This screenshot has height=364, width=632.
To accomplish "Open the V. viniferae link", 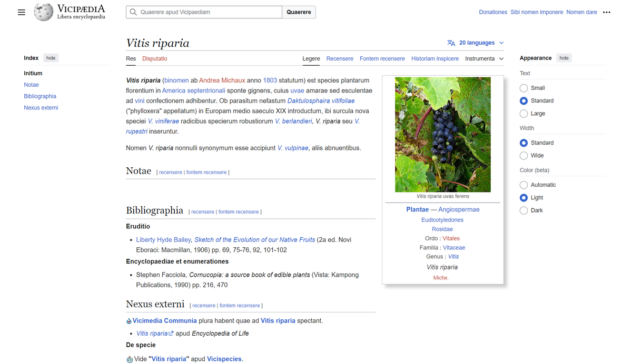I will coord(163,122).
